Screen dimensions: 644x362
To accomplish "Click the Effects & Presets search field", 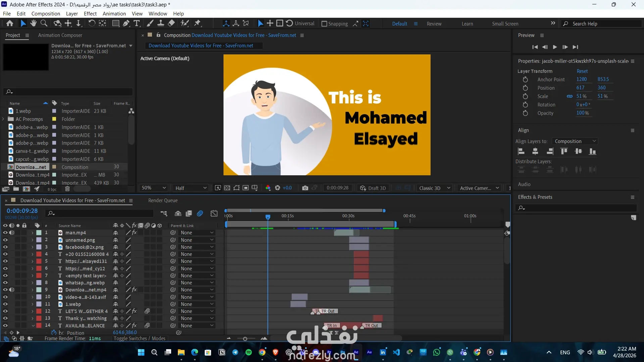I will tap(577, 208).
